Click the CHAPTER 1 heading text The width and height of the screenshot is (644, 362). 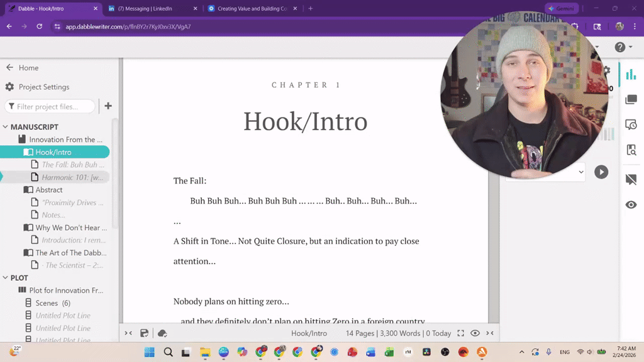click(x=306, y=85)
